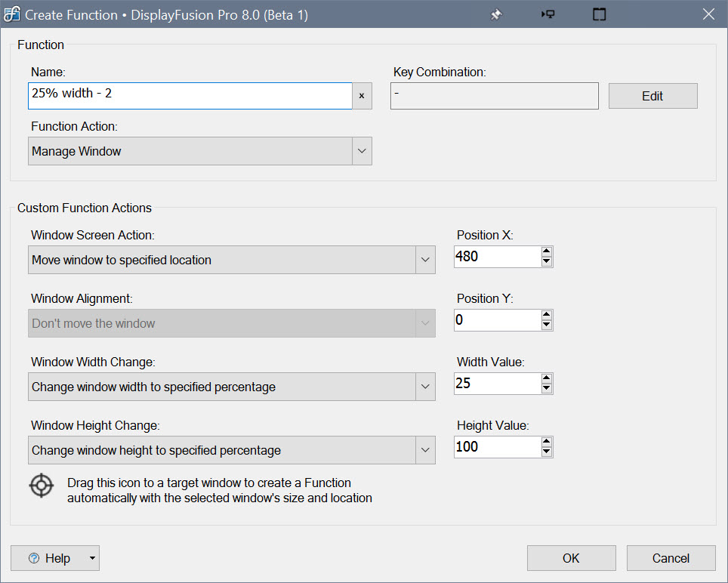Decrease Height Value with down arrow

[547, 452]
